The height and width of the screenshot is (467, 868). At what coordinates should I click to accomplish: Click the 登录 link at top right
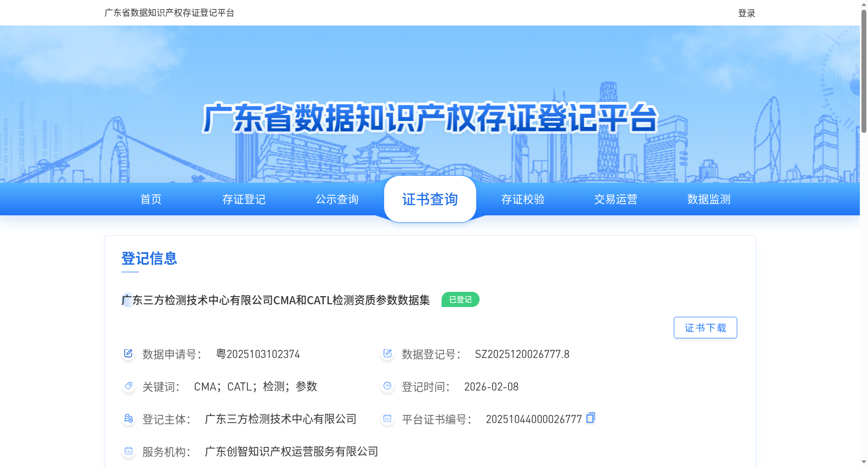click(x=746, y=13)
